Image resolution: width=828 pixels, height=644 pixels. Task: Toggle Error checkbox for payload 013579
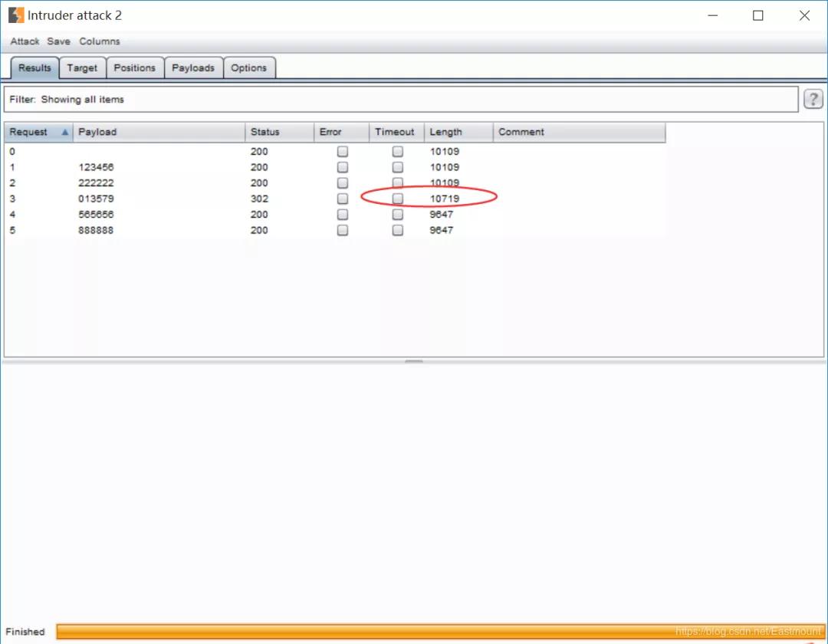coord(343,199)
